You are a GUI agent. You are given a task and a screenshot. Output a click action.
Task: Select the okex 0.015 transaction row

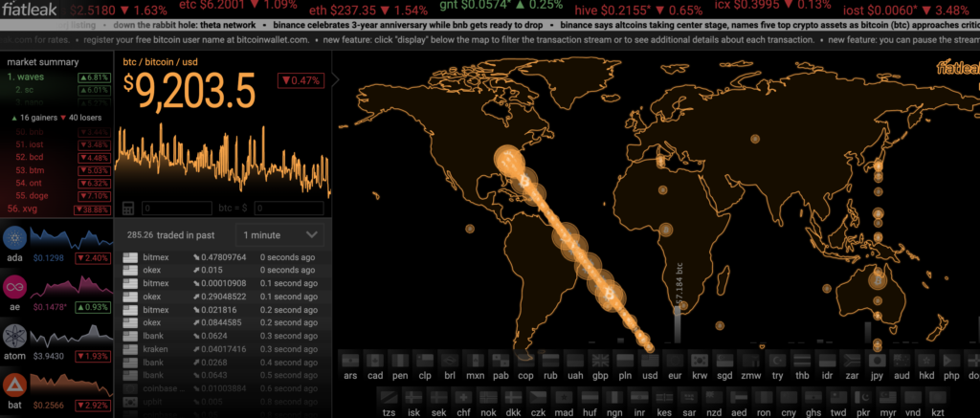point(222,270)
